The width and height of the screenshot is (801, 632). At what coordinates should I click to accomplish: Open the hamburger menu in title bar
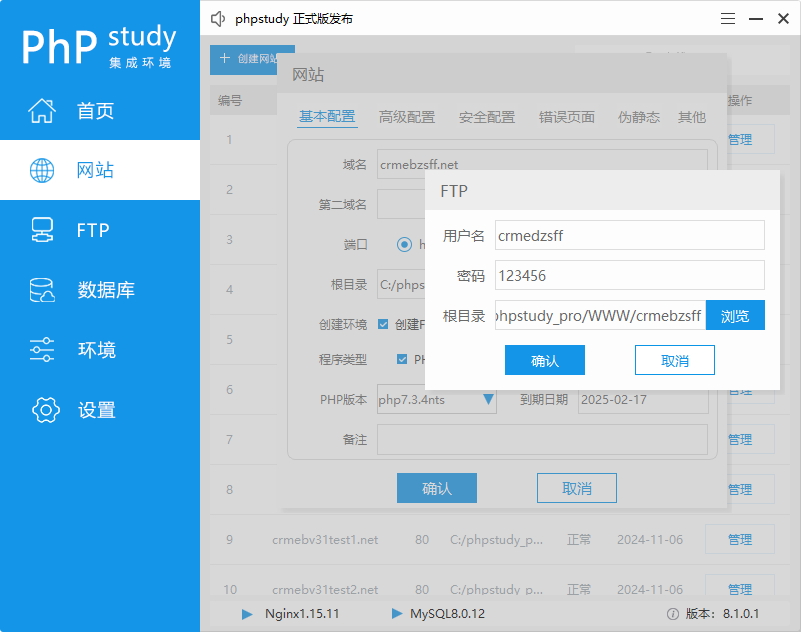click(x=729, y=19)
